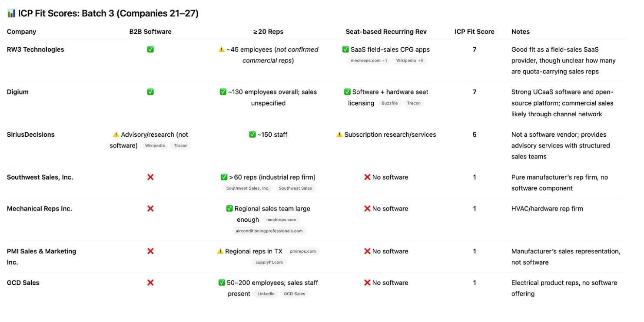
Task: Open the airconditioningprofessionals.com source chip
Action: coord(269,231)
